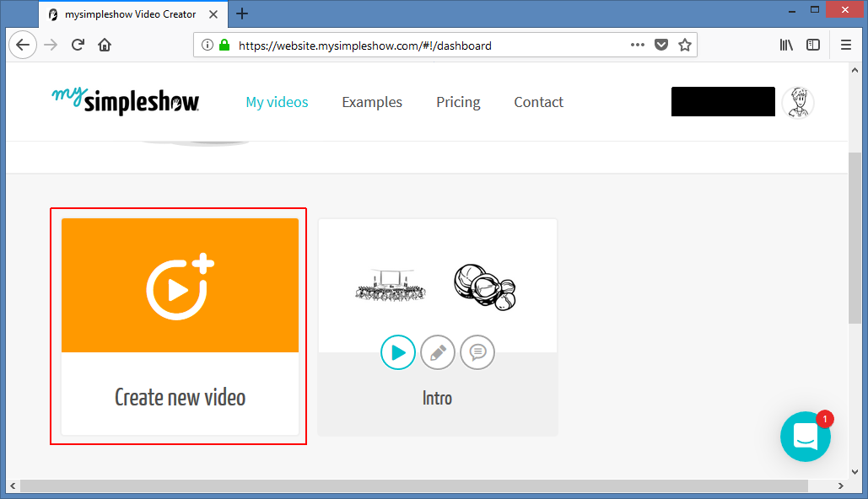The image size is (868, 499).
Task: Toggle the browser sidebar view
Action: 813,46
